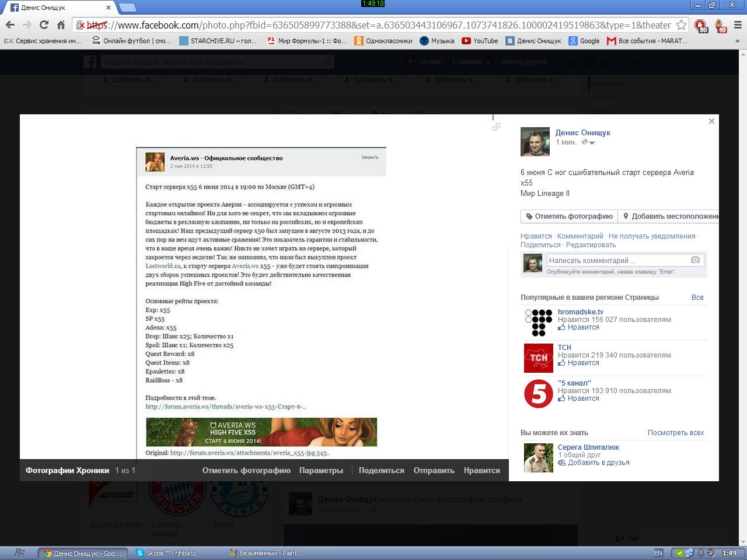This screenshot has width=747, height=560.
Task: Open forum.averia.ws thread link in photo
Action: [x=225, y=407]
